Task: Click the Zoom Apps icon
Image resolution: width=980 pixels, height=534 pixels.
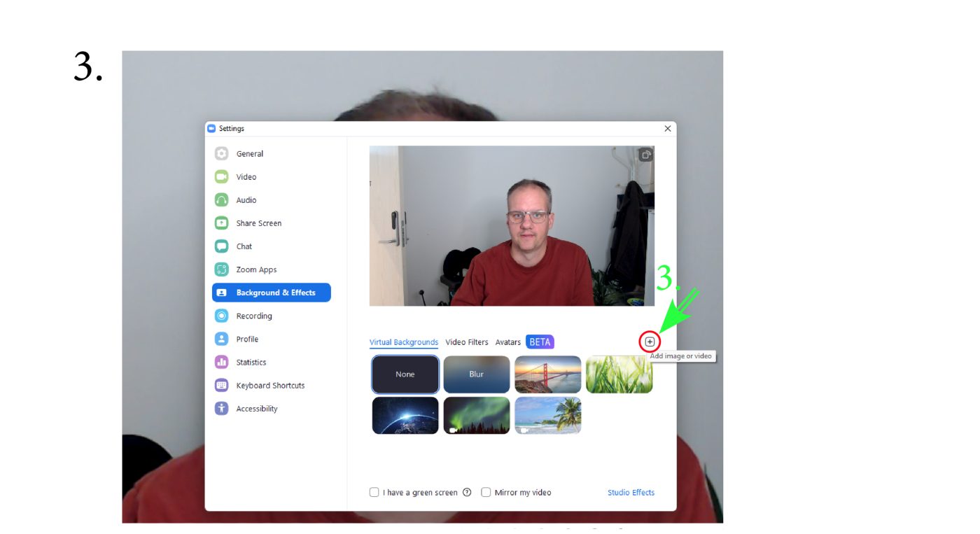Action: click(221, 269)
